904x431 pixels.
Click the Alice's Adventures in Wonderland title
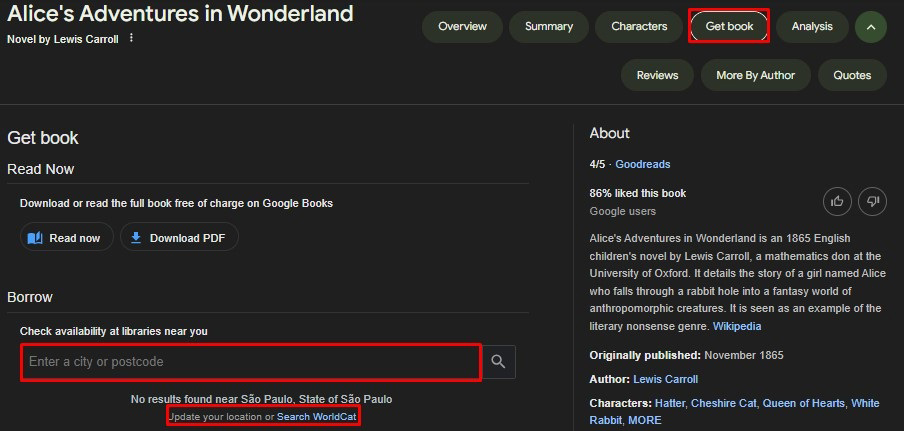tap(180, 13)
